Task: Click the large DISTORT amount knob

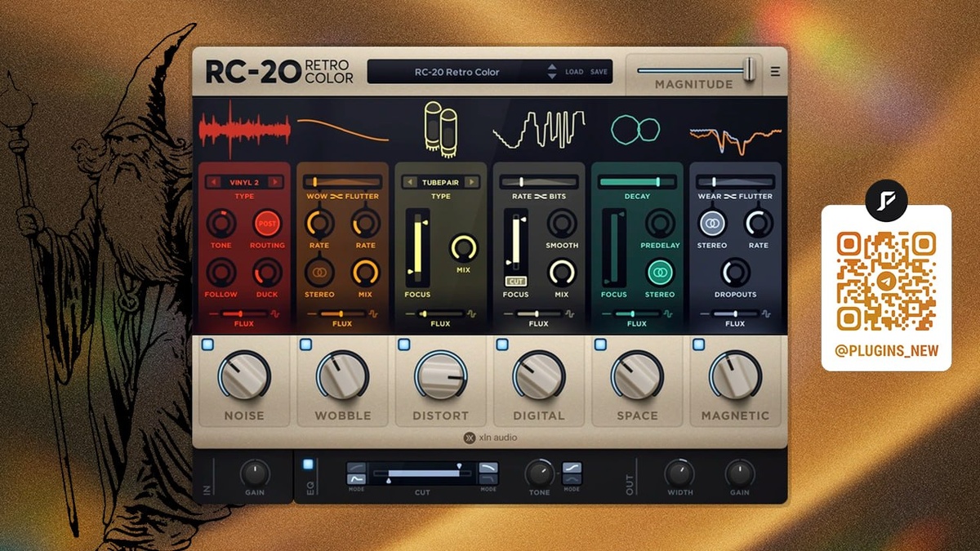Action: pos(441,375)
